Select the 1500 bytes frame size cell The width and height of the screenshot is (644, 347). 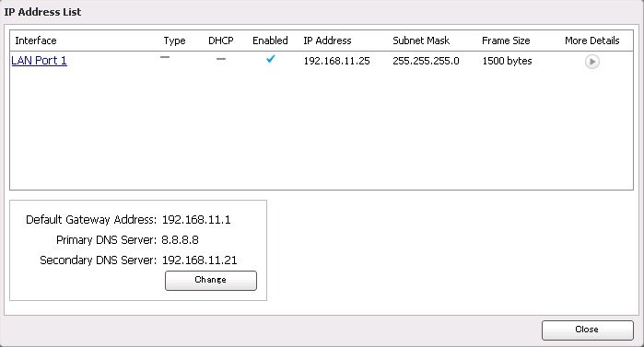(x=507, y=61)
